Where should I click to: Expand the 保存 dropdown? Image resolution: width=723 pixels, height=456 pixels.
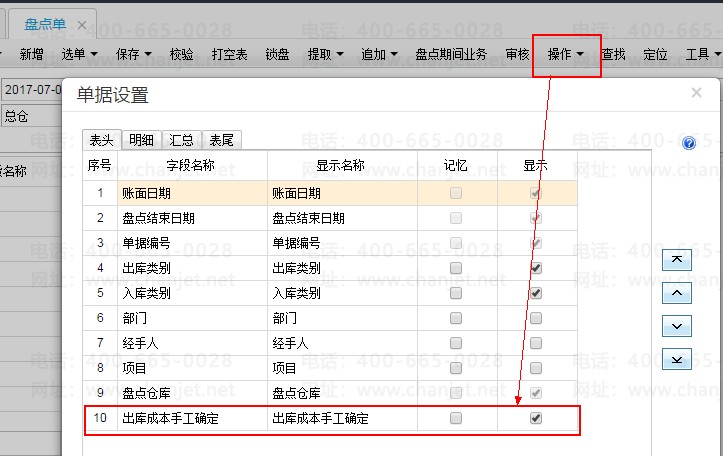[133, 54]
